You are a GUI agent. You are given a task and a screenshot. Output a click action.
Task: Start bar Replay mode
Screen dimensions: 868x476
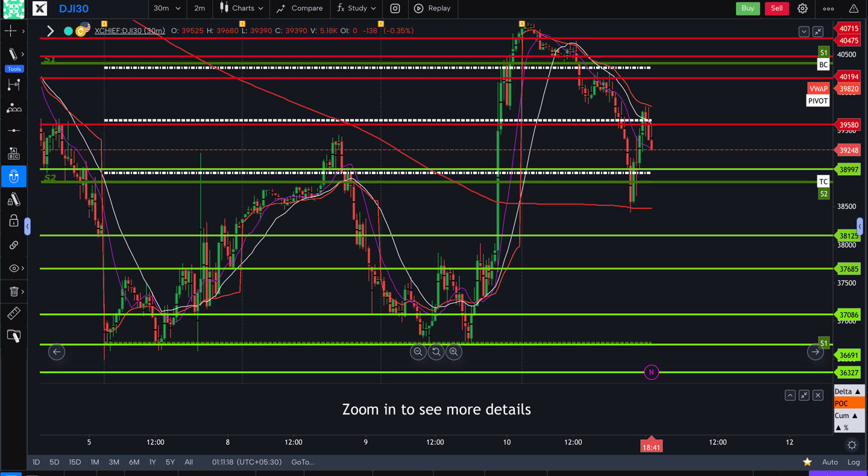point(433,8)
